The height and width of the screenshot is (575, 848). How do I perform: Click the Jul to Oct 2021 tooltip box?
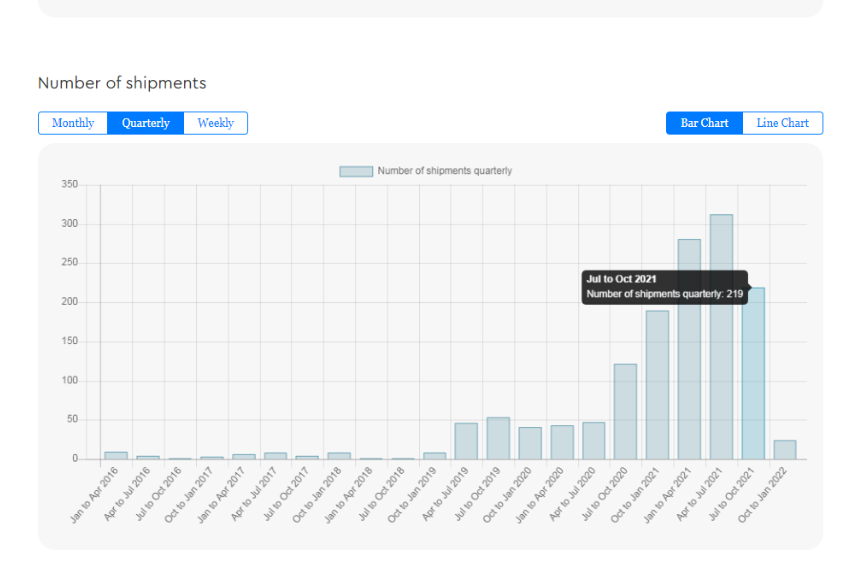pyautogui.click(x=664, y=287)
